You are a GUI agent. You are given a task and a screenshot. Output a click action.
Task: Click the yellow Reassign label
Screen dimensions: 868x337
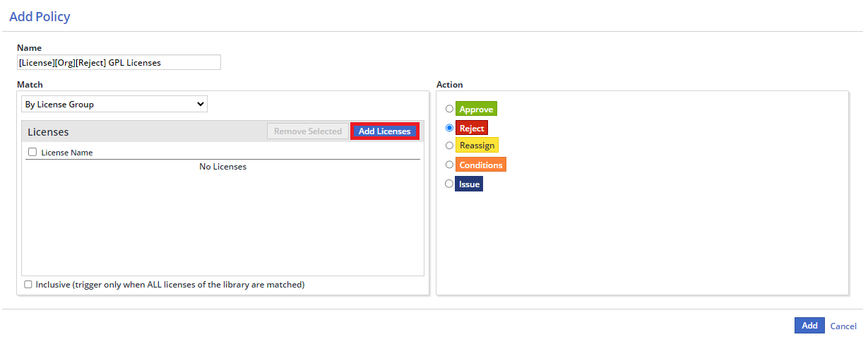point(477,146)
